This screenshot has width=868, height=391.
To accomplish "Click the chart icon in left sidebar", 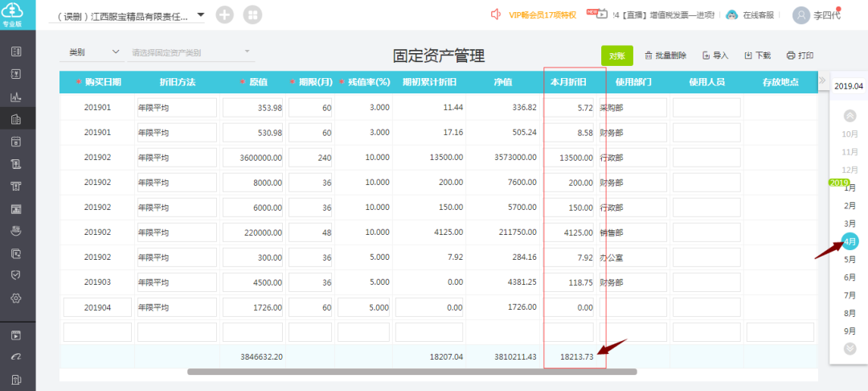I will click(x=15, y=97).
